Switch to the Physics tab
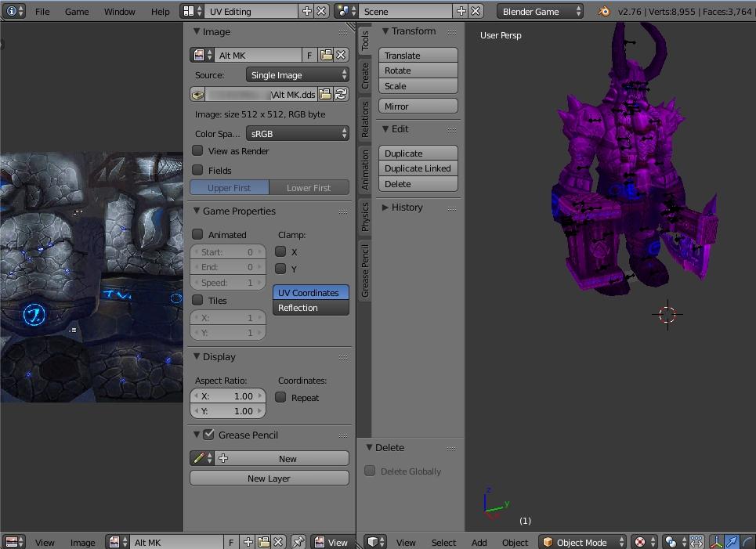The height and width of the screenshot is (549, 756). tap(364, 218)
